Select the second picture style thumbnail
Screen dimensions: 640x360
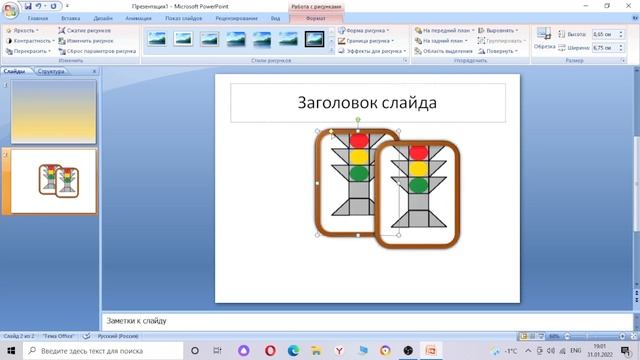point(183,39)
